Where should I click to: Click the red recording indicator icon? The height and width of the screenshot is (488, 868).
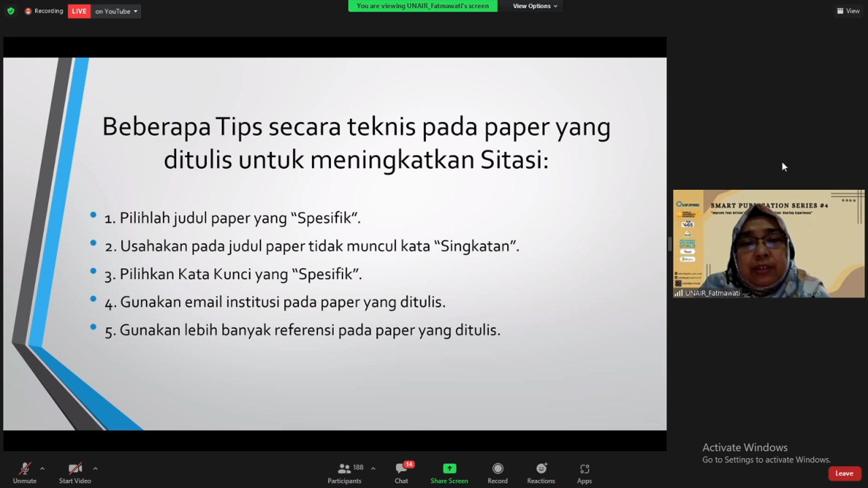click(28, 11)
